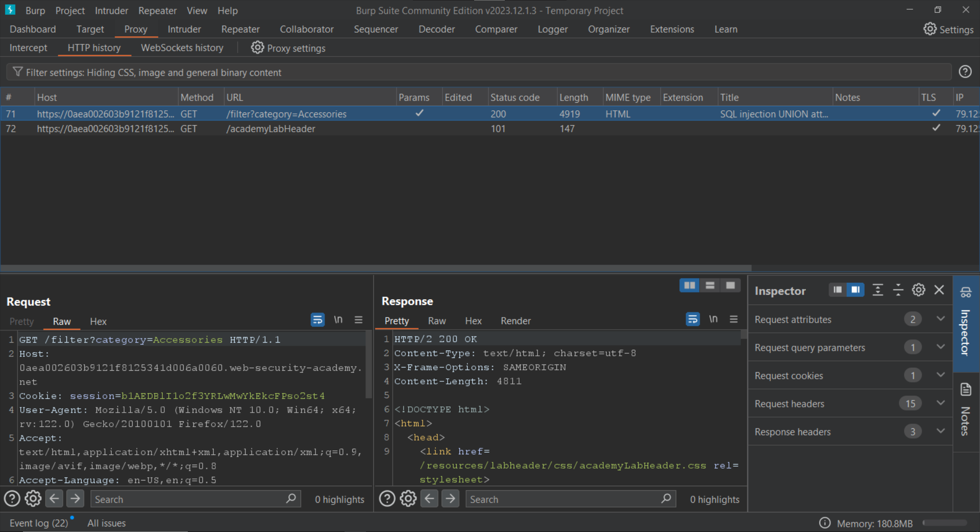Click the horizontal scrollbar of history table

376,268
